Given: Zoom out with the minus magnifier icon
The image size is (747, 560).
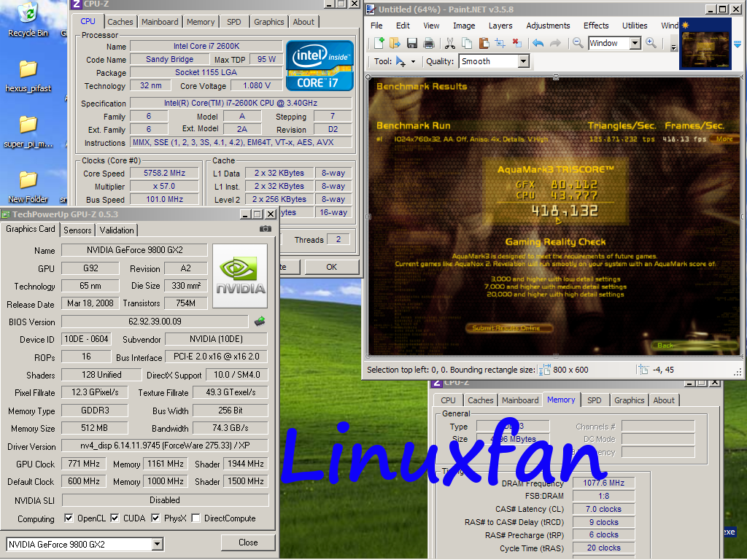Looking at the screenshot, I should pyautogui.click(x=578, y=43).
